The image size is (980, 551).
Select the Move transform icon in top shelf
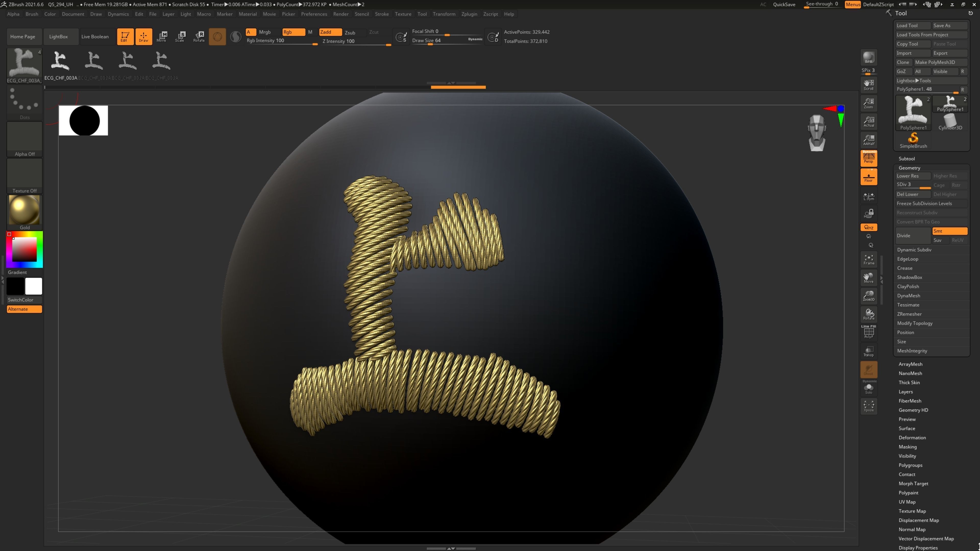point(162,36)
